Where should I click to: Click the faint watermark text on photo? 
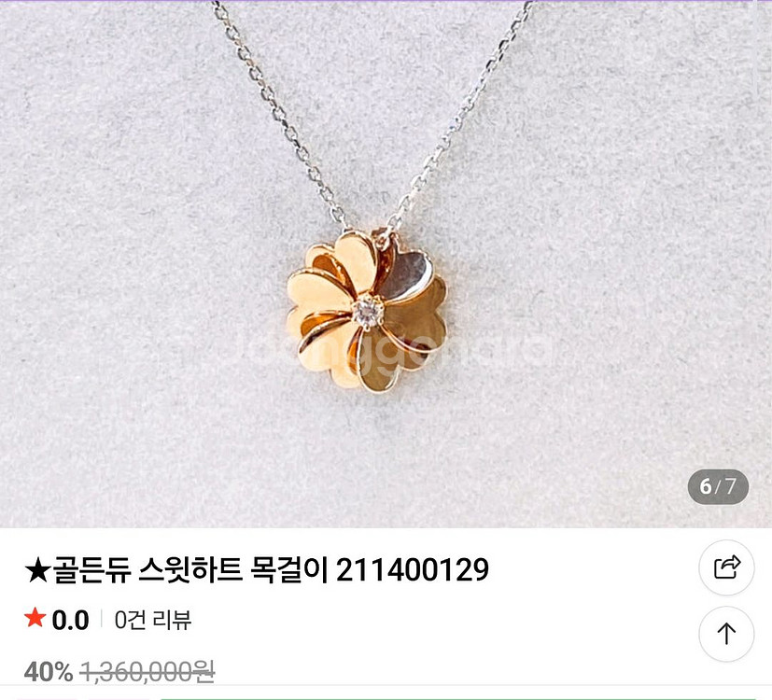394,347
